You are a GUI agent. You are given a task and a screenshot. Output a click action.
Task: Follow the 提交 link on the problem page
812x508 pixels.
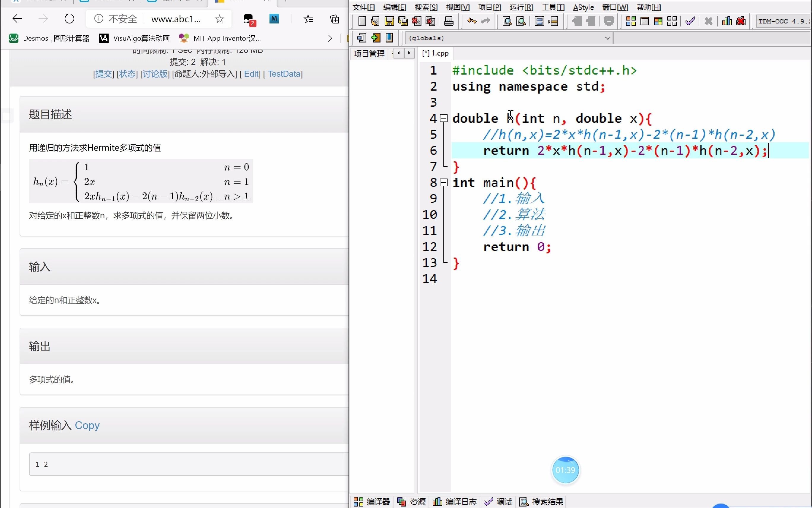[x=103, y=74]
